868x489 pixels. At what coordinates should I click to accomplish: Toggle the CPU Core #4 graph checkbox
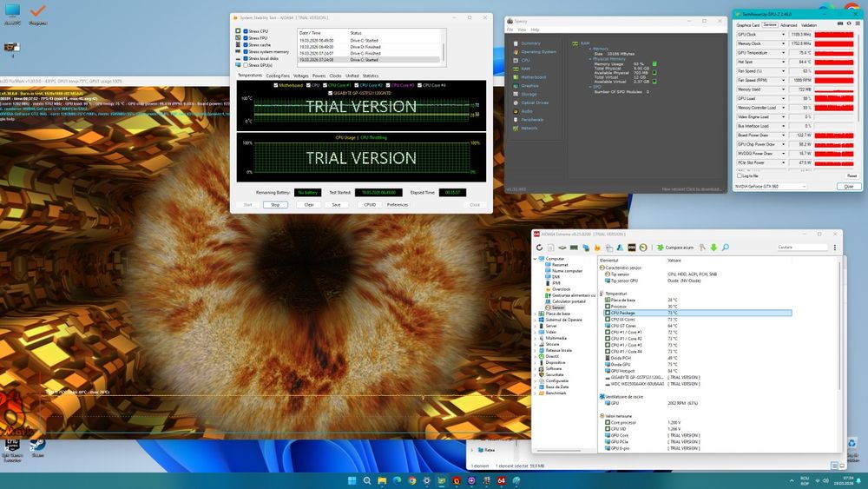(419, 85)
